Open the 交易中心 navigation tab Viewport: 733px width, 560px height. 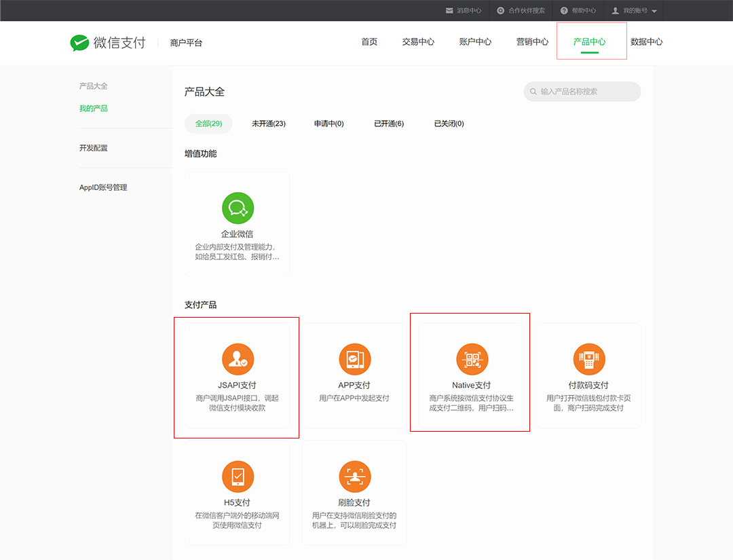point(418,42)
